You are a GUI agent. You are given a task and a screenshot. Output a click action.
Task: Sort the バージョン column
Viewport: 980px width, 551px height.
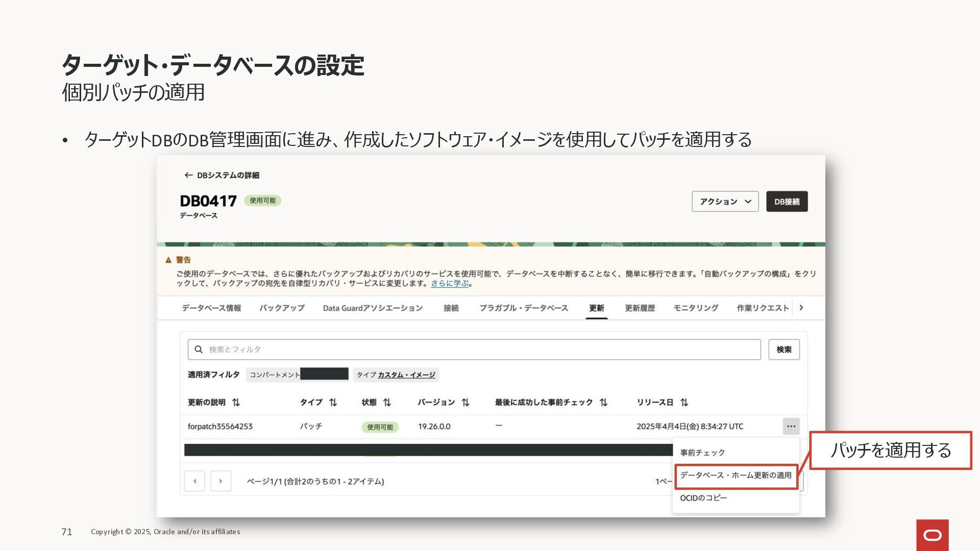(x=465, y=403)
